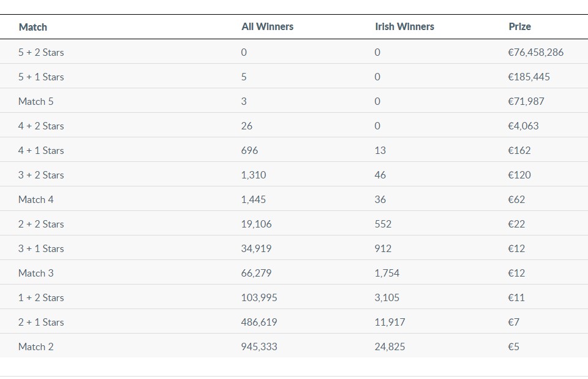This screenshot has width=588, height=379.
Task: Click the €76,458,286 jackpot prize cell
Action: (536, 53)
